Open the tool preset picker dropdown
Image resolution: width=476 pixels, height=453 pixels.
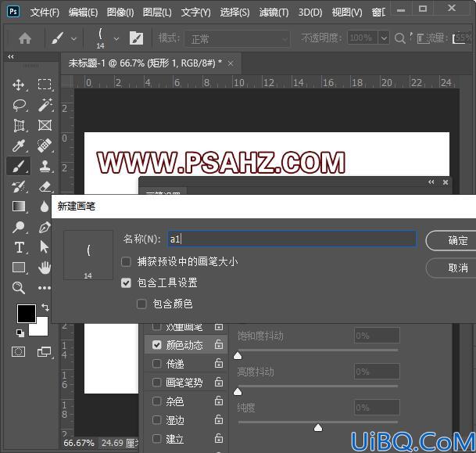point(73,39)
